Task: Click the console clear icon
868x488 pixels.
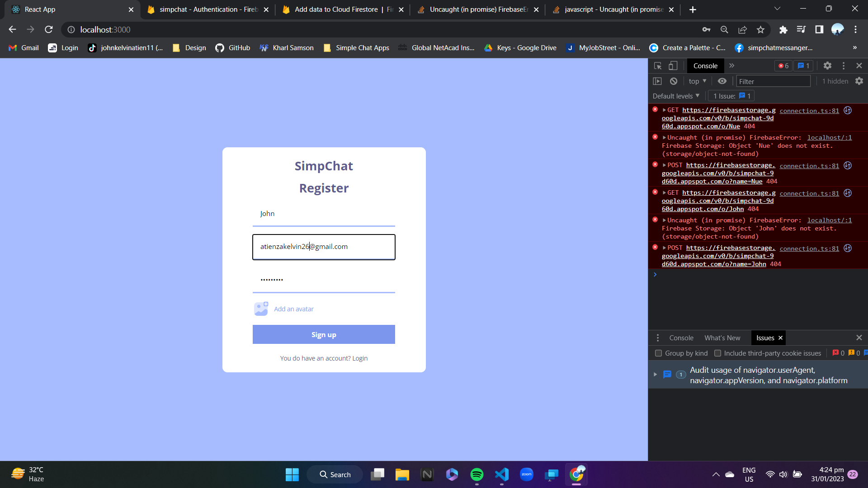Action: 674,81
